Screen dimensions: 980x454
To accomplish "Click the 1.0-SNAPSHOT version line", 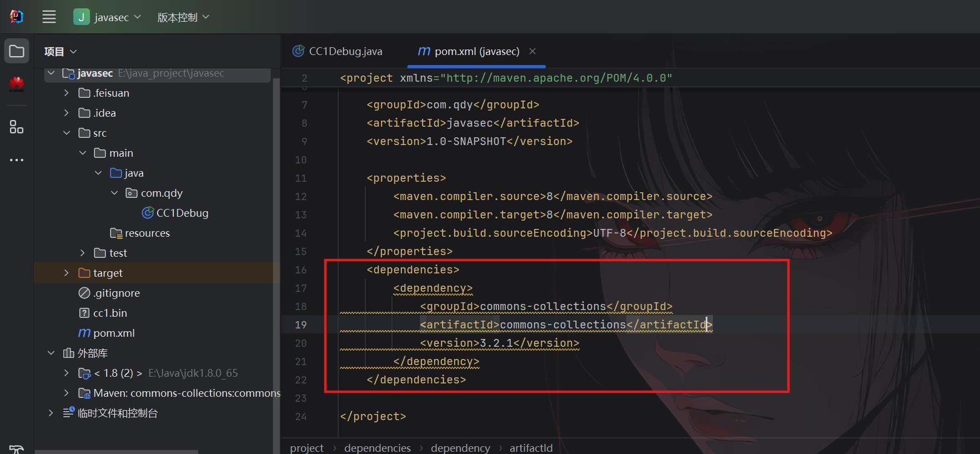I will point(470,141).
